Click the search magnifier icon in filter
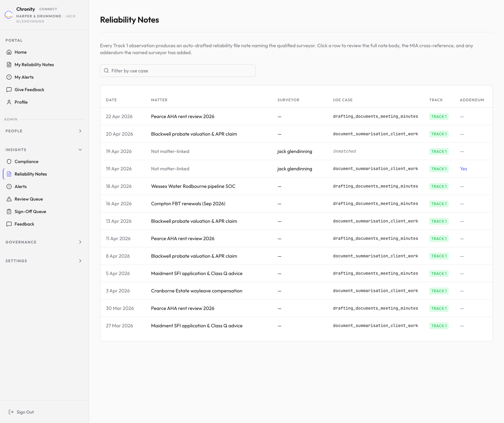 [106, 70]
